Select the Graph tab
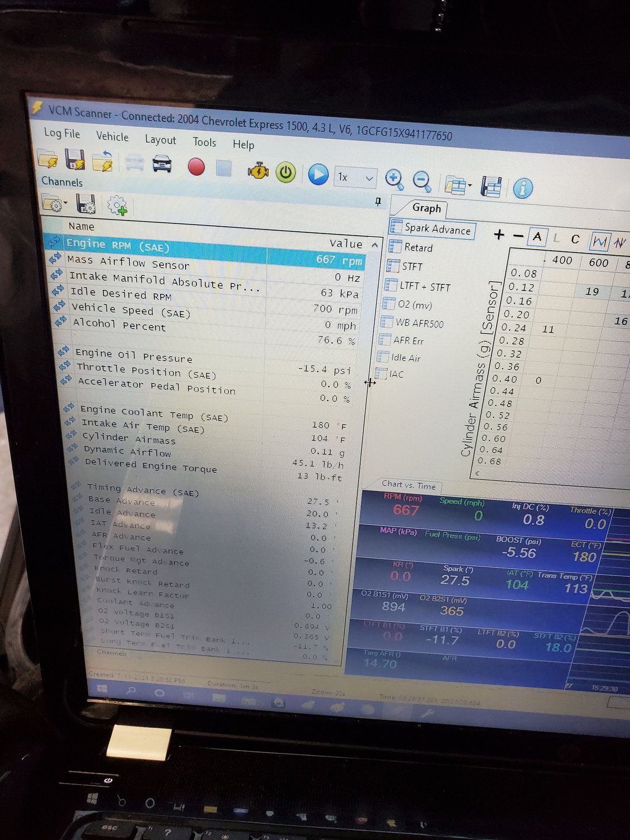 [427, 208]
